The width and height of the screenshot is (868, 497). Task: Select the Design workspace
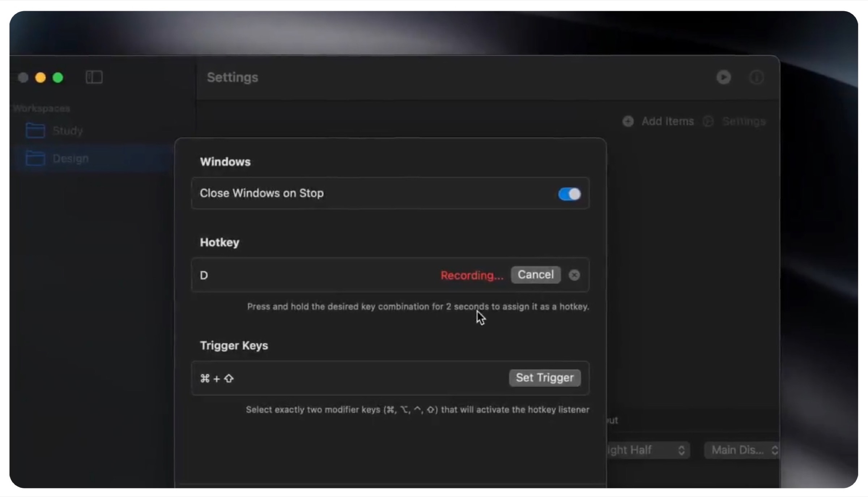click(x=71, y=158)
